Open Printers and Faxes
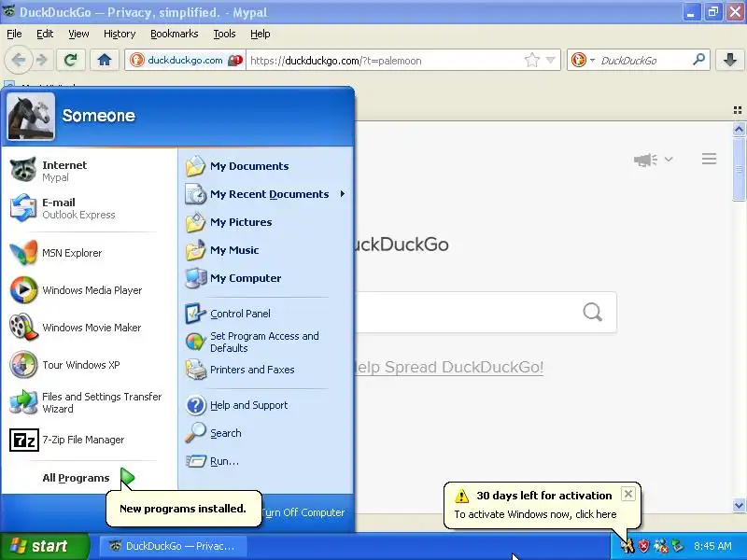 coord(266,370)
